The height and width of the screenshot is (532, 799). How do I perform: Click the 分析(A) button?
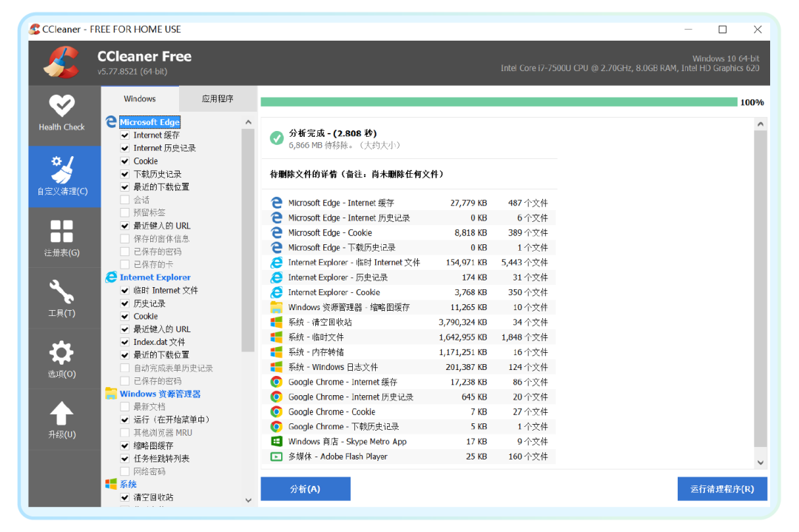[x=305, y=488]
